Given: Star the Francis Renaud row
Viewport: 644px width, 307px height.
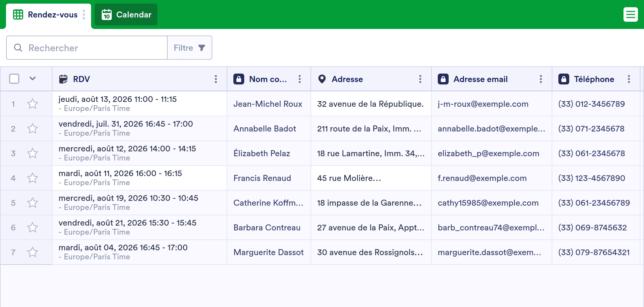Looking at the screenshot, I should 33,178.
